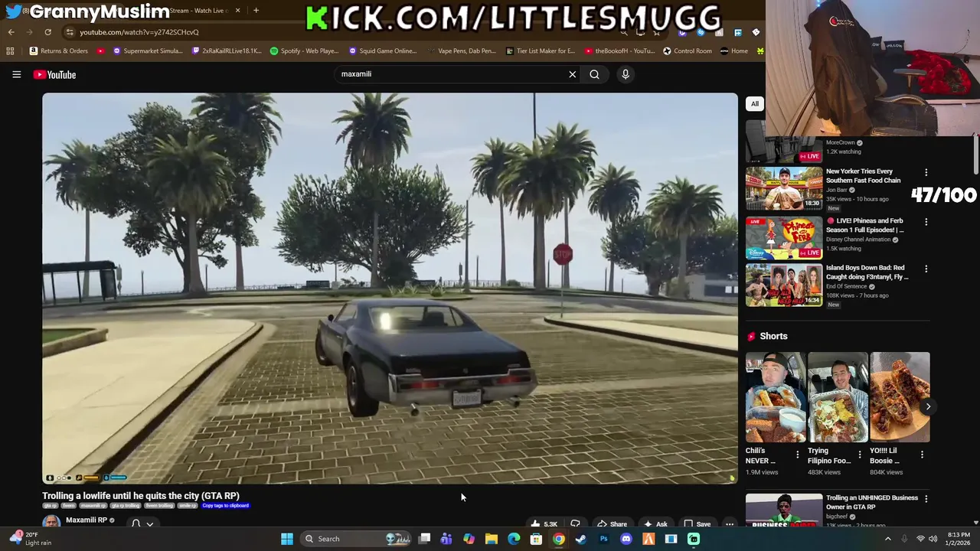Open Island Boys Down Bad video thumbnail
The image size is (980, 551).
pyautogui.click(x=784, y=285)
